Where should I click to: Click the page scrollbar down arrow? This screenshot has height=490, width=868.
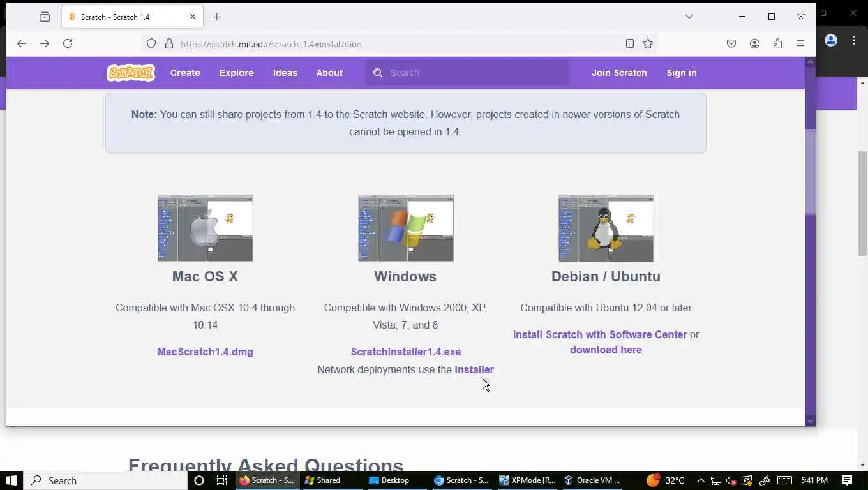coord(811,420)
